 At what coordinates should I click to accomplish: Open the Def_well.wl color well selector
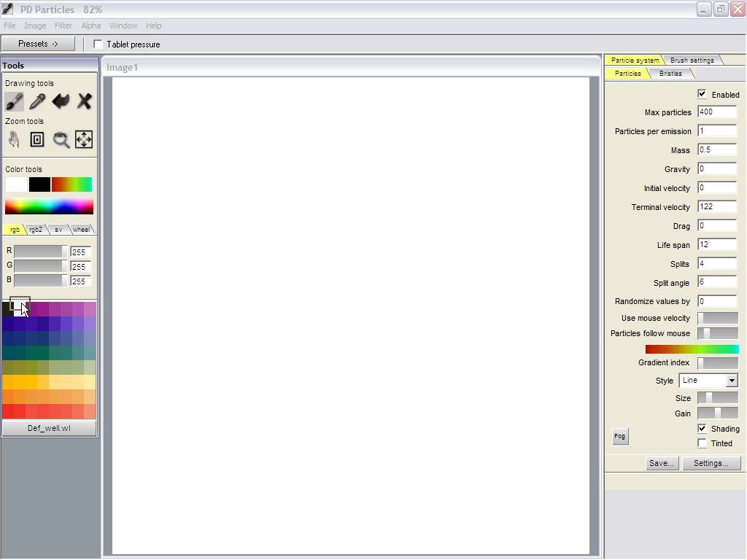(x=49, y=428)
